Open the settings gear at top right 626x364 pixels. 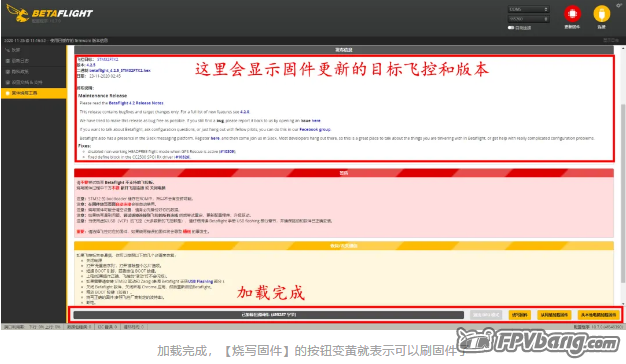click(619, 6)
